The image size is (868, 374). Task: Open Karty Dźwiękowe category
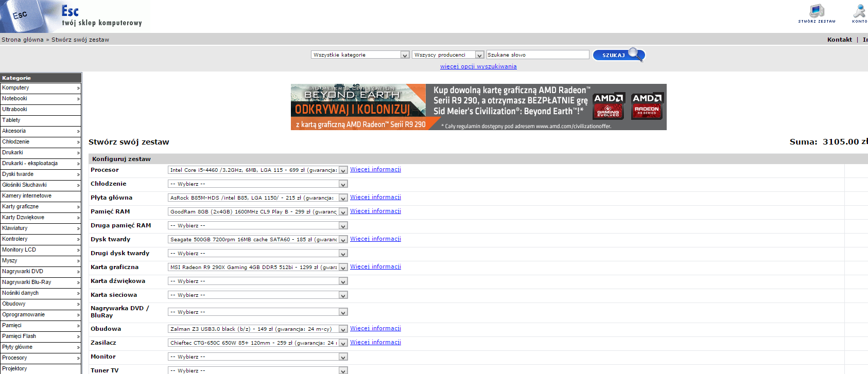(41, 218)
